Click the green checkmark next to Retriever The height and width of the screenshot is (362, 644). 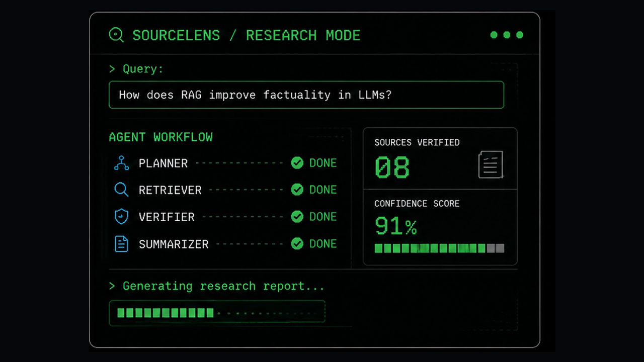(297, 190)
